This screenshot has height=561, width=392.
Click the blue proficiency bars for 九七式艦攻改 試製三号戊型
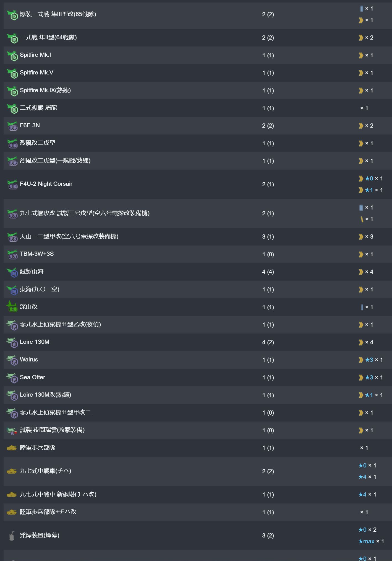(361, 208)
